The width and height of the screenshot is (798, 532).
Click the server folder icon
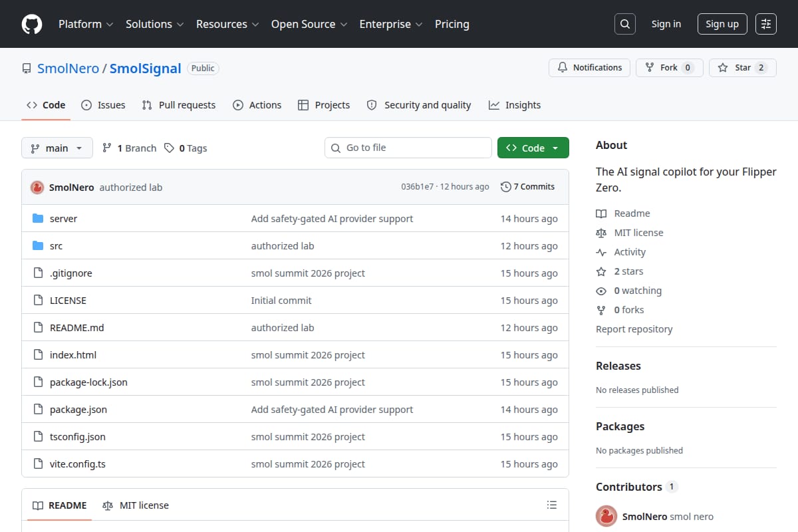click(38, 219)
